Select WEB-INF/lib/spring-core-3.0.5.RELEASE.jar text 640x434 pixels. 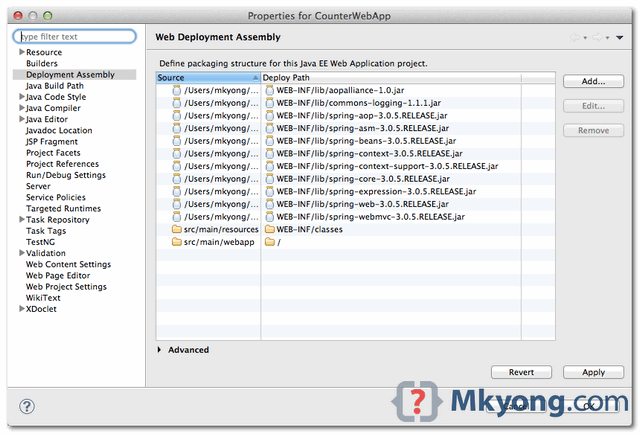[363, 179]
